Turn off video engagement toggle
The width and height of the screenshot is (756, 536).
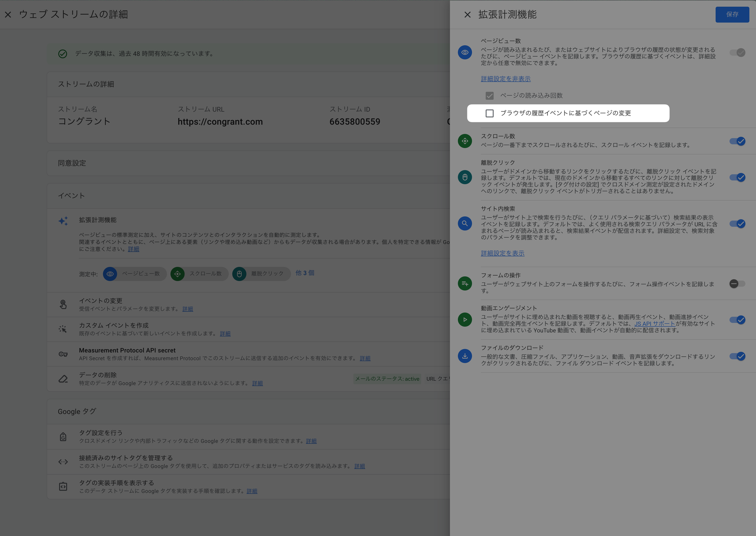[737, 320]
